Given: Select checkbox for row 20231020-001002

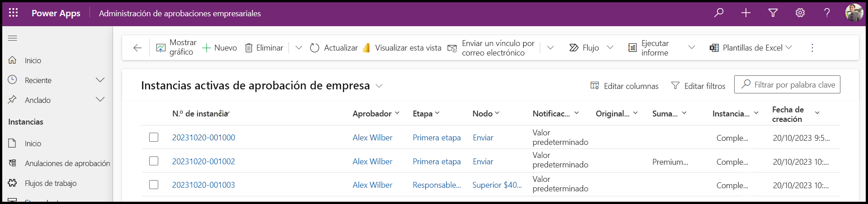Looking at the screenshot, I should pos(154,161).
